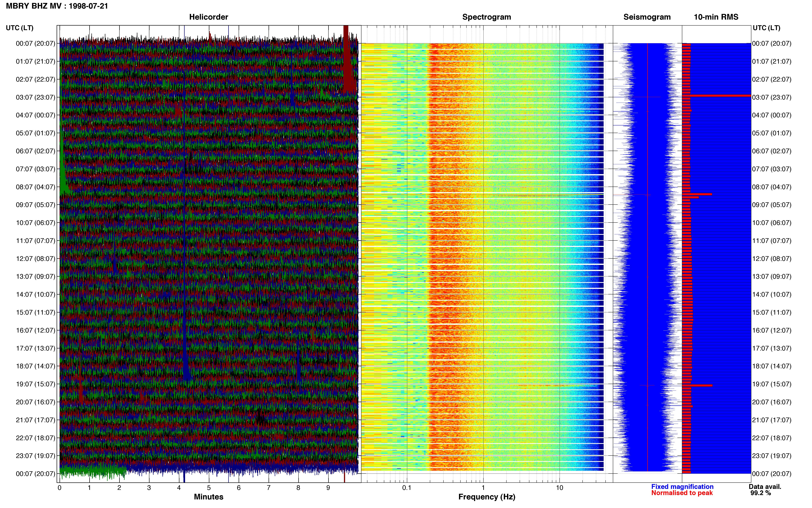Click the '10-min RMS' panel title

click(716, 17)
